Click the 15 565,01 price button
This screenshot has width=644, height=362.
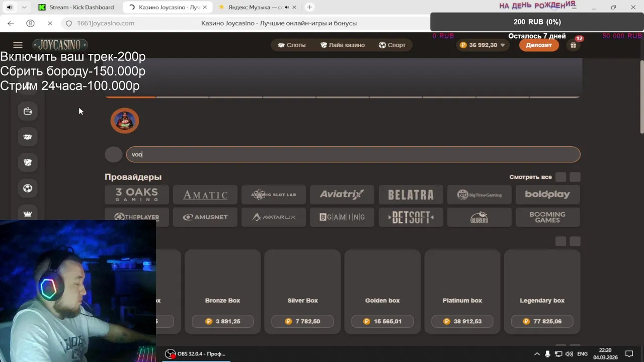382,321
